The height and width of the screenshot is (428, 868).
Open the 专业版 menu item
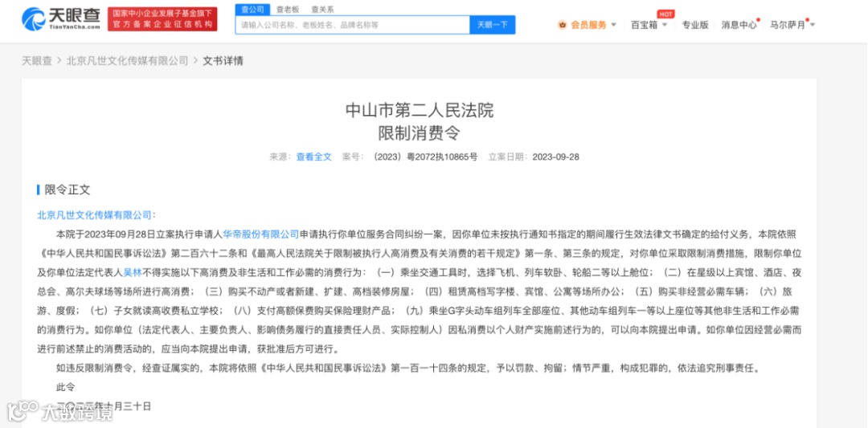694,25
